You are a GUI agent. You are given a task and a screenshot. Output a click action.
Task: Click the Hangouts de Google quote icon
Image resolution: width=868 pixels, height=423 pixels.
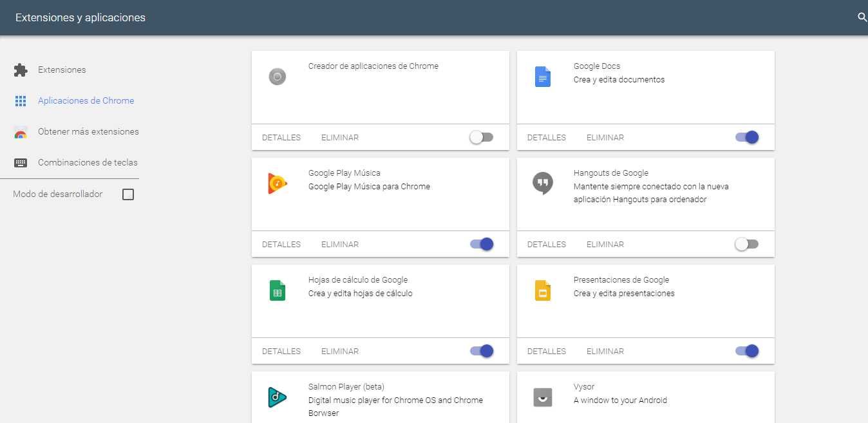543,183
